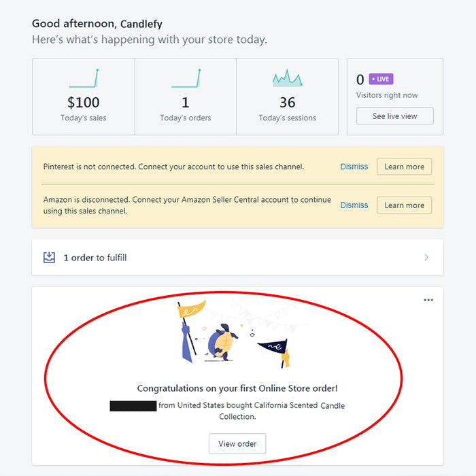476x476 pixels.
Task: Click the Today's sales sparkline chart icon
Action: click(x=84, y=78)
